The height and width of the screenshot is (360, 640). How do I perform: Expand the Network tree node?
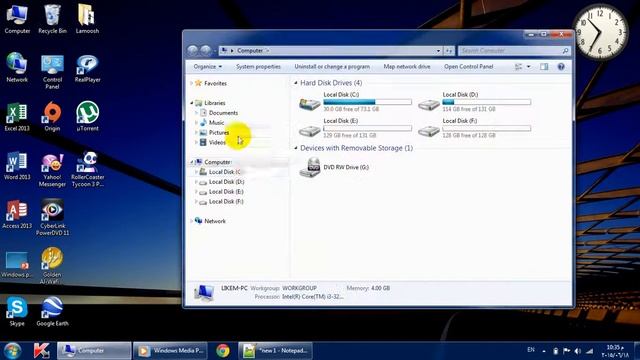191,221
